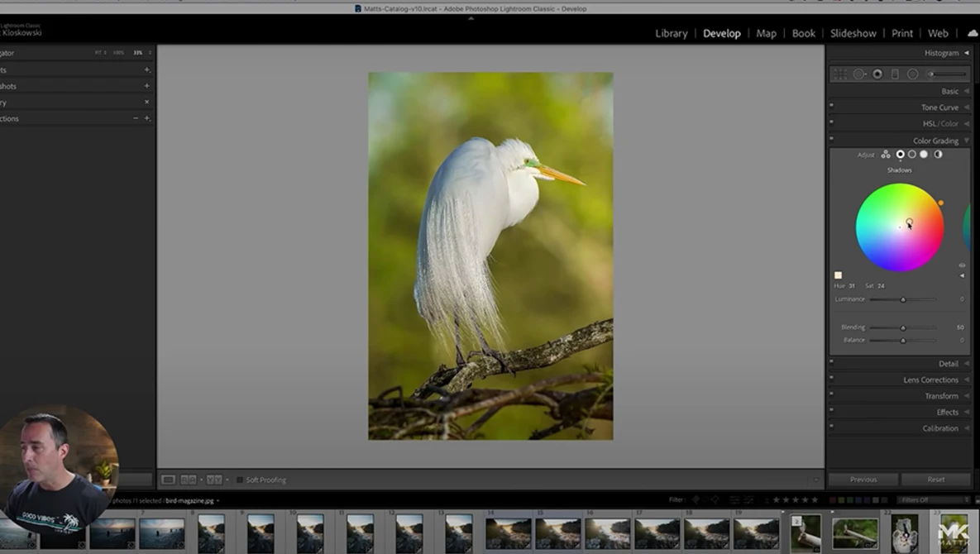Toggle the Lens Corrections panel switch

pos(831,377)
